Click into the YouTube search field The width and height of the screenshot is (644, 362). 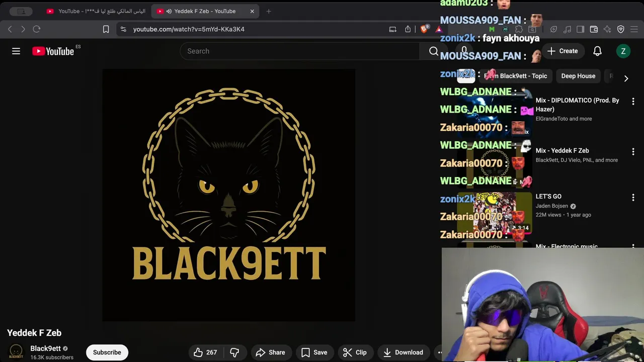click(299, 51)
